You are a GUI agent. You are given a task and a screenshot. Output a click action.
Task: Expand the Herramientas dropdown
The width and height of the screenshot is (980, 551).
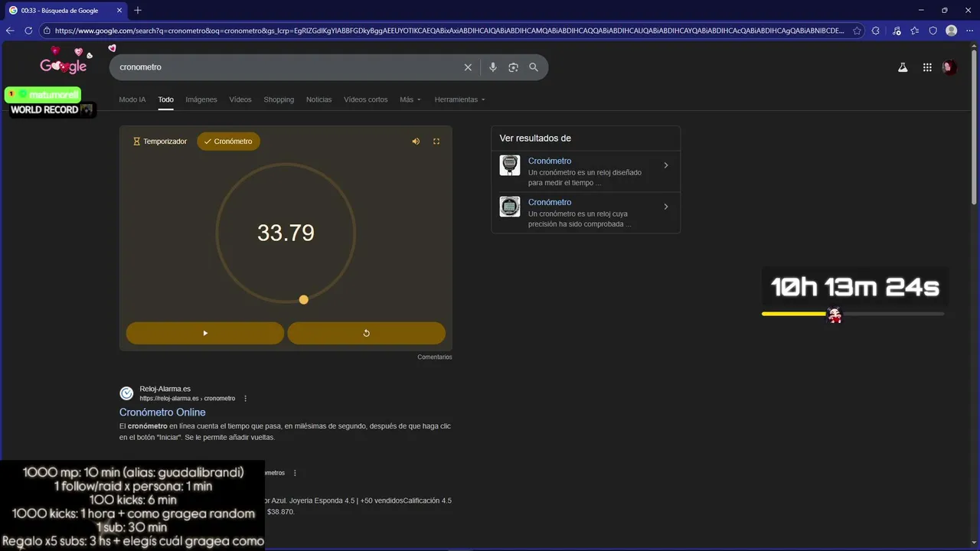tap(459, 99)
